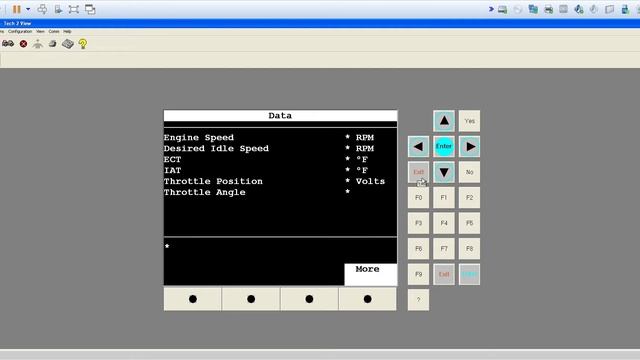Click the printer icon in top-right device bar

point(549,9)
